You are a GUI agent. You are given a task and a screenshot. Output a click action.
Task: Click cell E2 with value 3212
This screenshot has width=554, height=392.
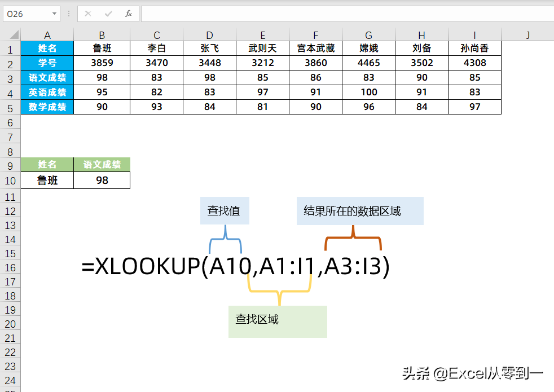point(262,63)
